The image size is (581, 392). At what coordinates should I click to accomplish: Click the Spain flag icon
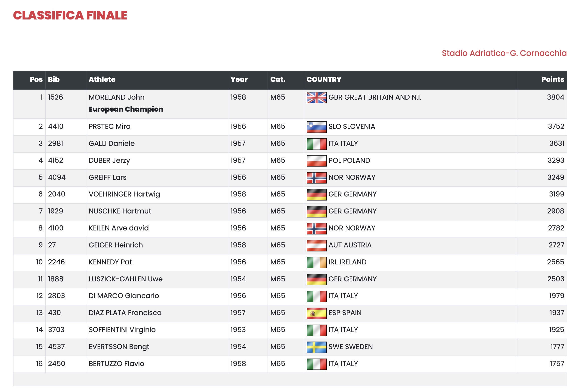coord(316,313)
